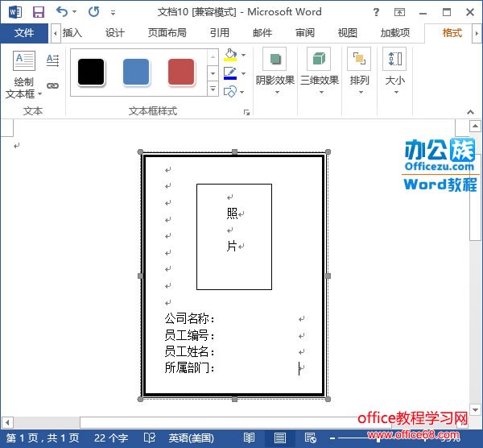Switch to the 视图 tab
Screen dimensions: 483x448
tap(348, 33)
